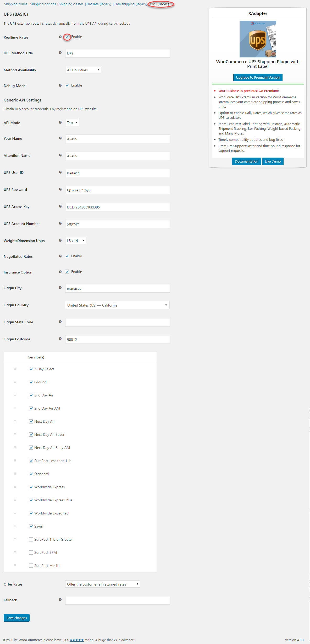Screen dimensions: 310x644
Task: Uncheck Worldwide Express Plus service
Action: tap(31, 500)
